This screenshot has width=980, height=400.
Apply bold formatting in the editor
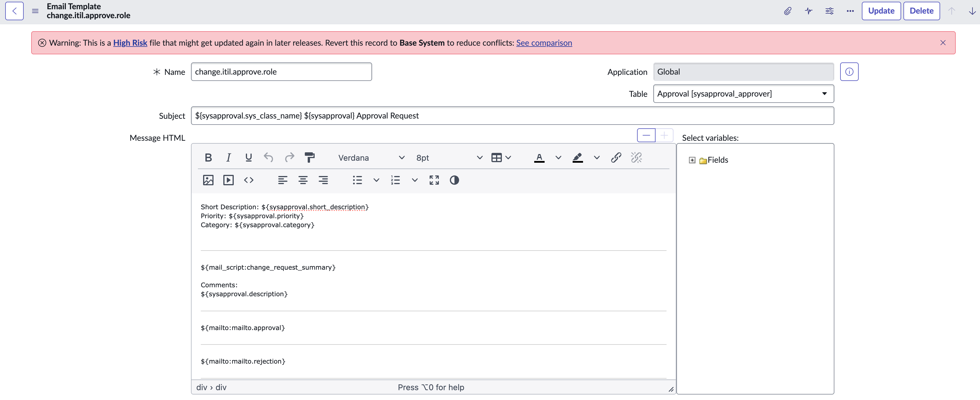tap(208, 158)
